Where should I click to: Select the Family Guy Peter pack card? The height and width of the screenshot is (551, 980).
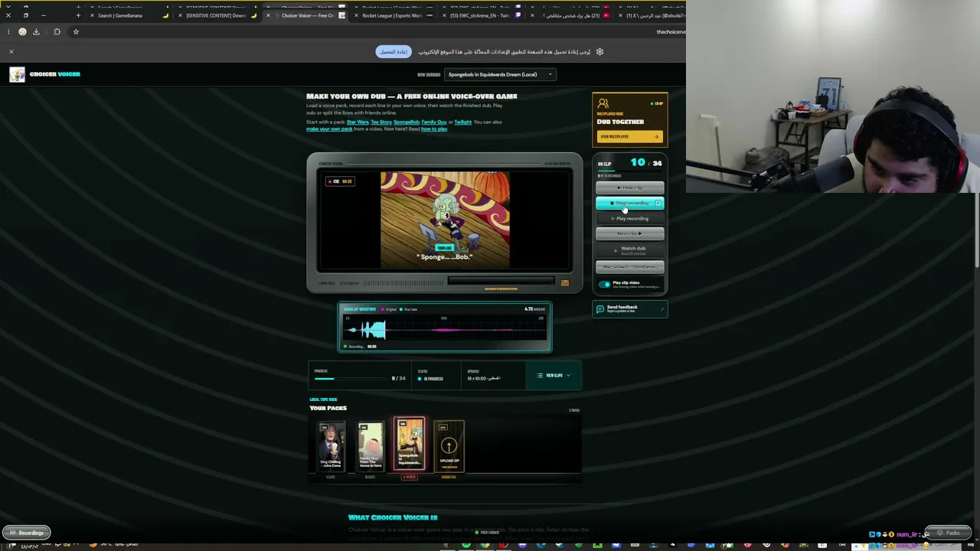(371, 445)
